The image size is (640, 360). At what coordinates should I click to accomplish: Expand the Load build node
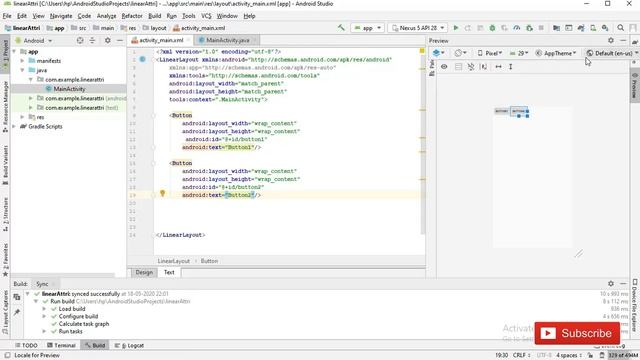pyautogui.click(x=44, y=309)
